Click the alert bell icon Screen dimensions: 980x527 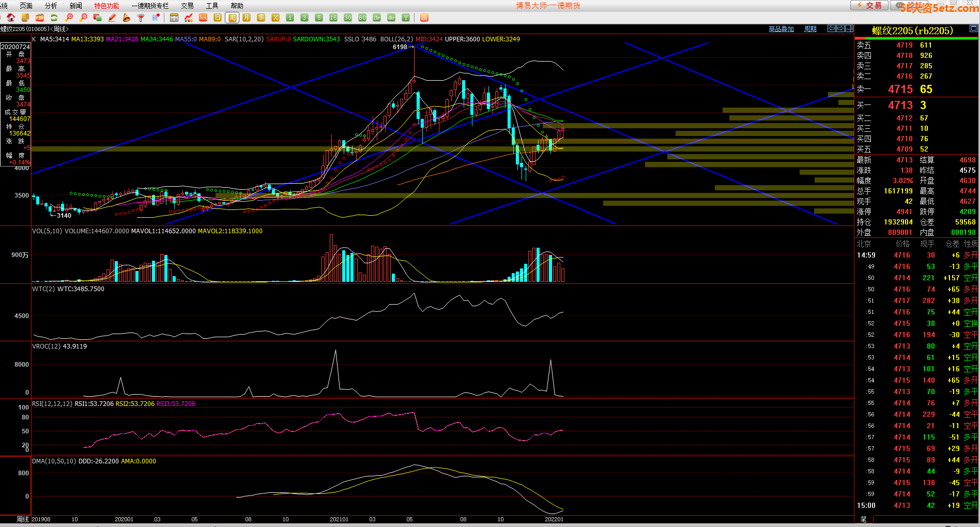pos(127,18)
